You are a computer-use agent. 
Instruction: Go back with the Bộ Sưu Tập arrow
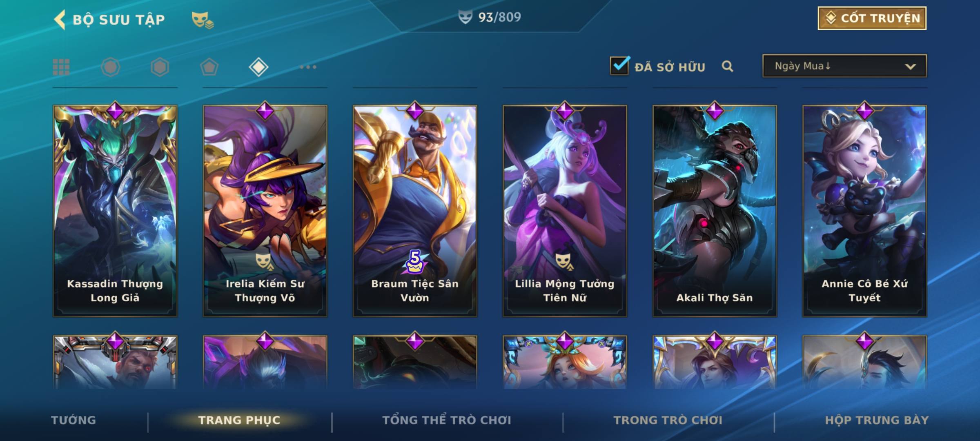pyautogui.click(x=60, y=20)
